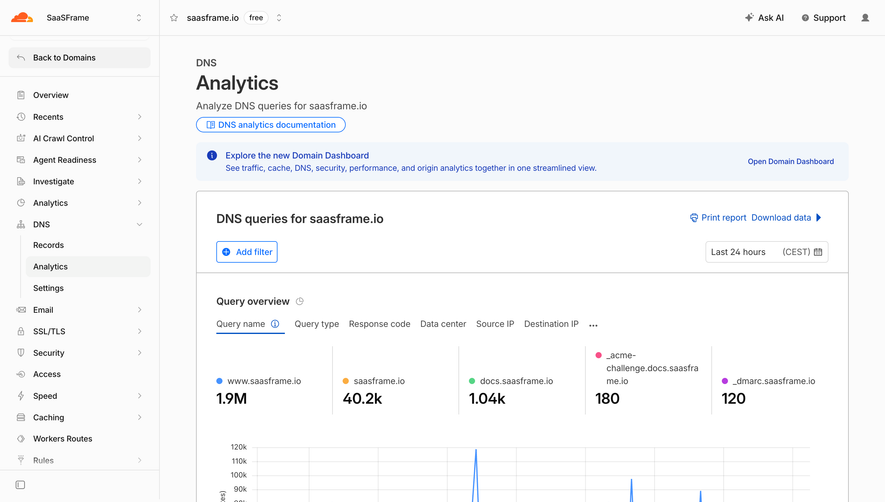
Task: Click the Caching sidebar icon
Action: [21, 417]
